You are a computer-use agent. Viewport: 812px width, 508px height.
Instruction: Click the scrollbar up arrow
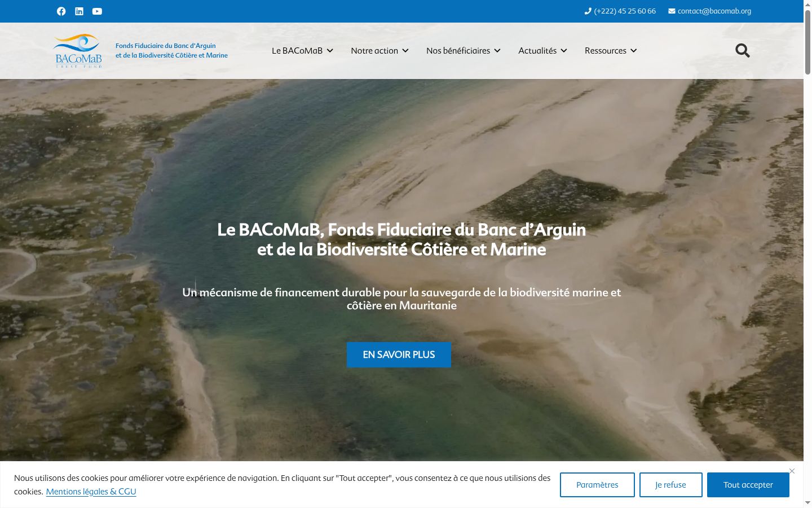807,5
